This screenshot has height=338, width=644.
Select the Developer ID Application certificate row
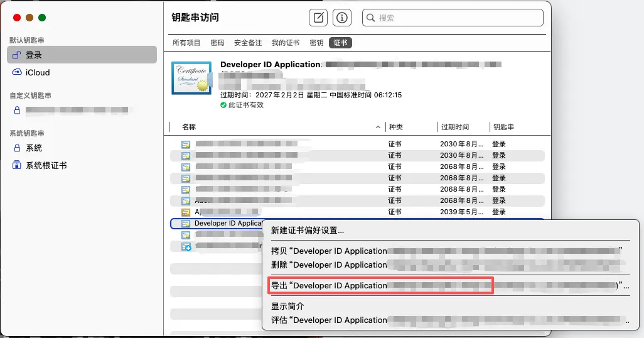click(x=357, y=223)
